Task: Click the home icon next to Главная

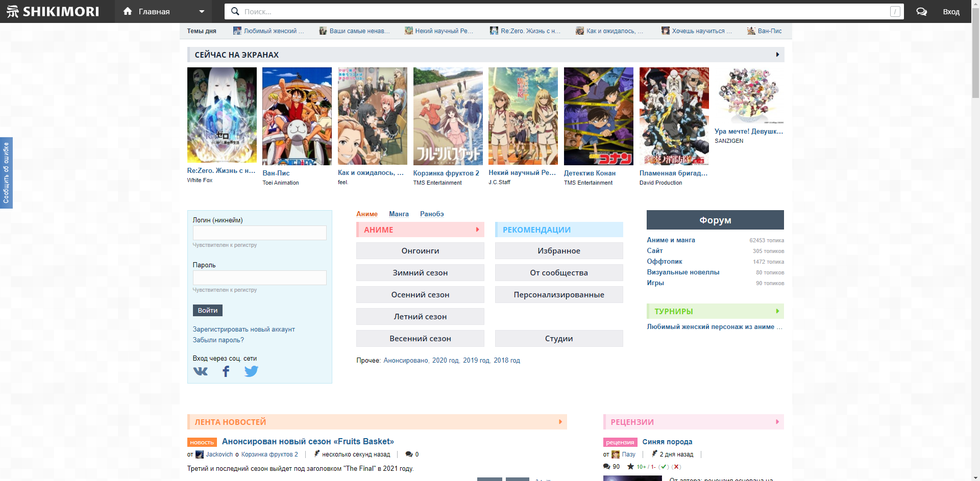Action: click(x=128, y=11)
